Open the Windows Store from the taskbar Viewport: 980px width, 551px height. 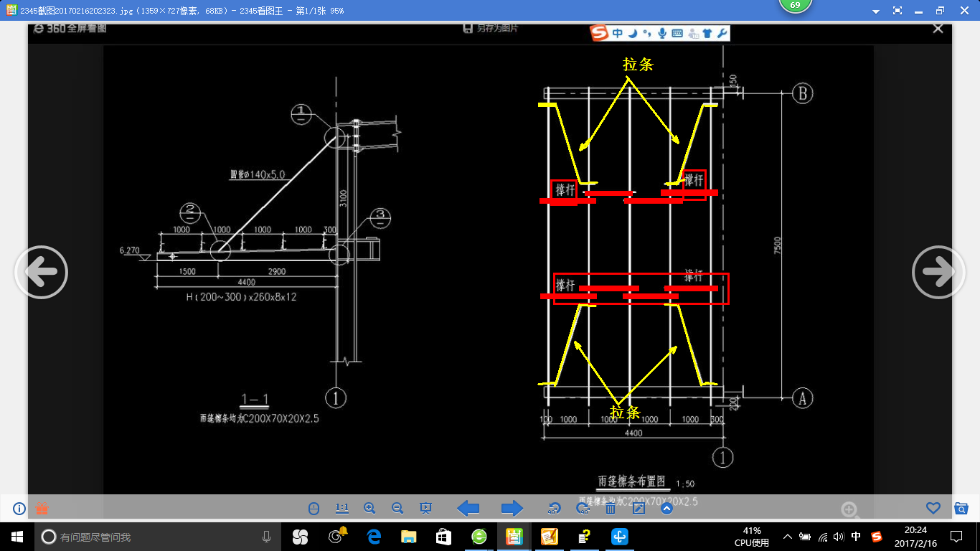(443, 537)
